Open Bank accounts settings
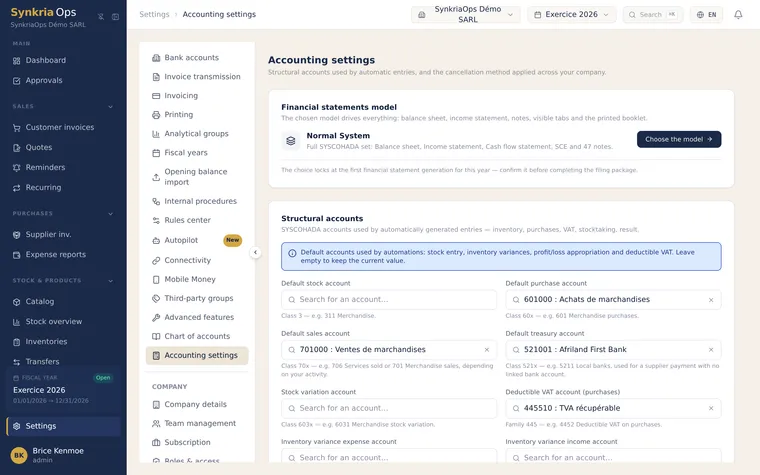 tap(197, 58)
